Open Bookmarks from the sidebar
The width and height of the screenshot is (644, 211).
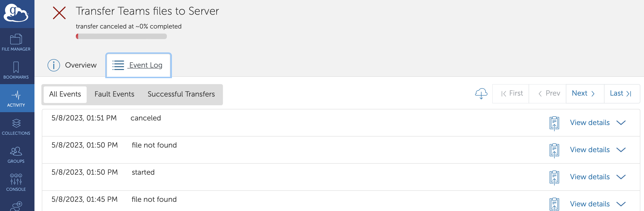click(16, 70)
